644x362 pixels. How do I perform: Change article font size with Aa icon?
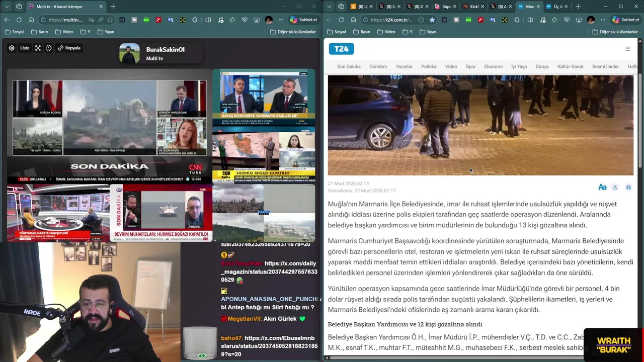tap(602, 187)
